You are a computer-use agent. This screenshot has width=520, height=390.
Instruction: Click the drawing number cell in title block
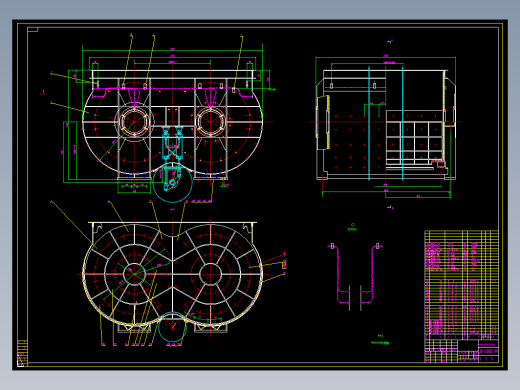coord(488,351)
